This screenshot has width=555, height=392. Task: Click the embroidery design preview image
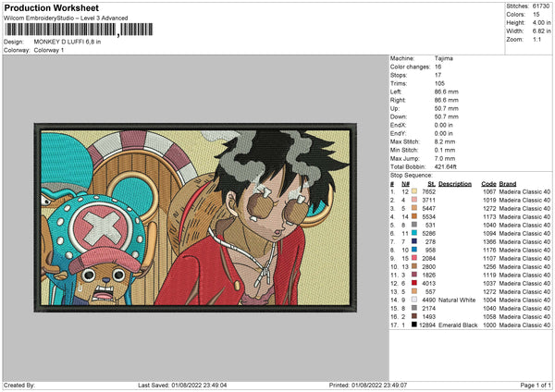pos(195,217)
